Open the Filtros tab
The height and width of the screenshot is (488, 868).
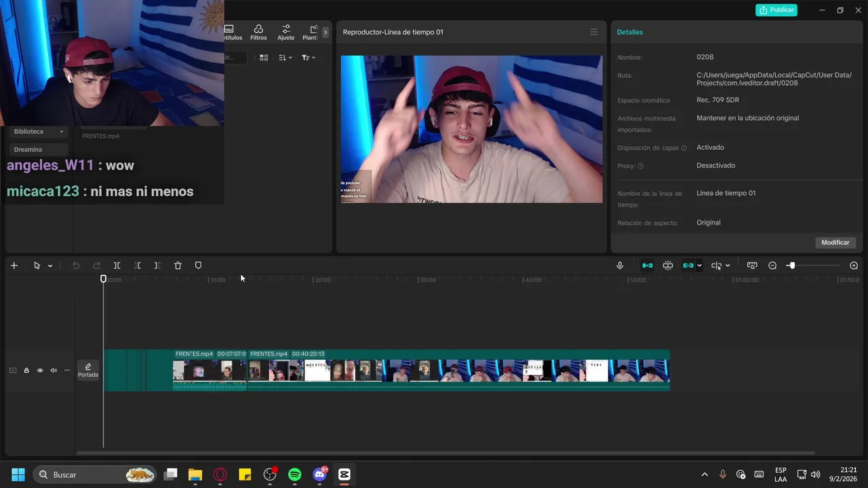click(258, 33)
